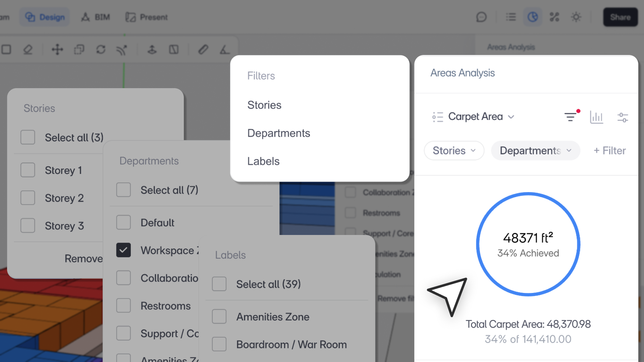Open the Departments filter dropdown chip

(535, 150)
